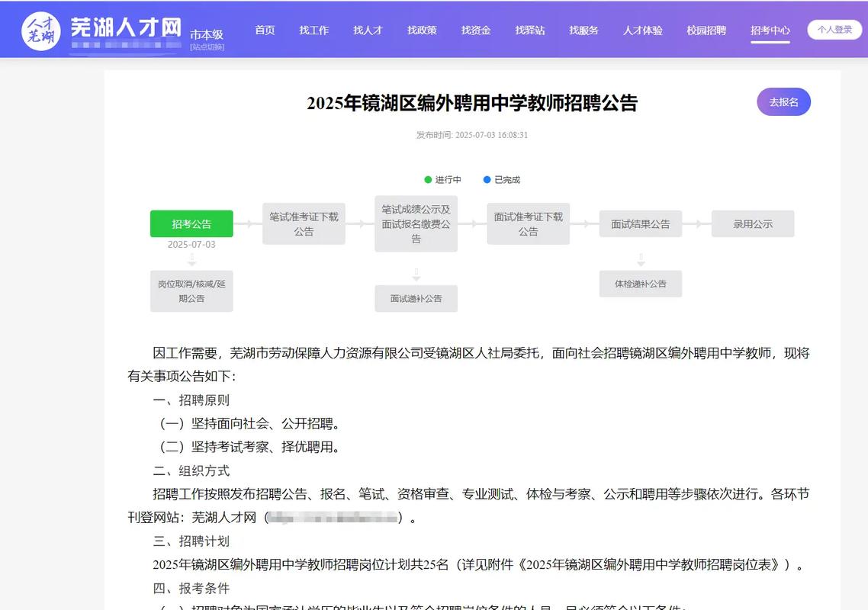Open 面试准考证下载公告 stage node

528,223
